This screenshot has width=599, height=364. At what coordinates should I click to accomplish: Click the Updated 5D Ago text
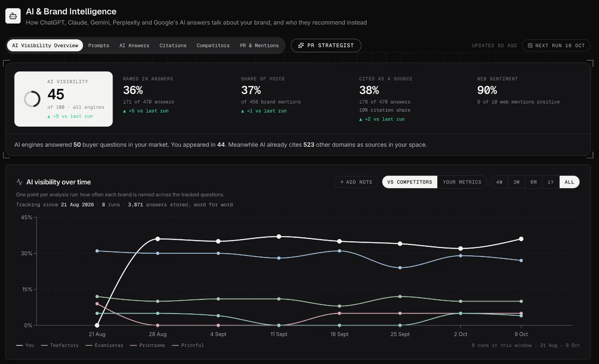pyautogui.click(x=494, y=45)
